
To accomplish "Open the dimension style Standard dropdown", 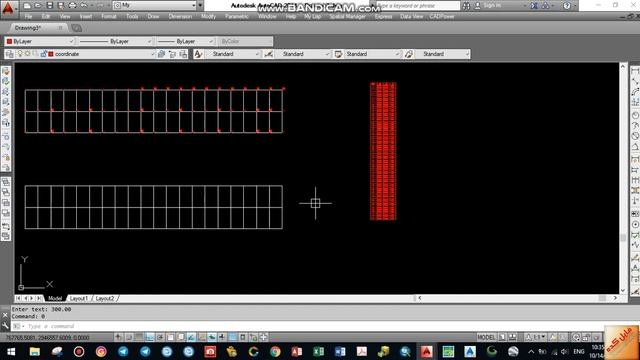I will point(302,54).
